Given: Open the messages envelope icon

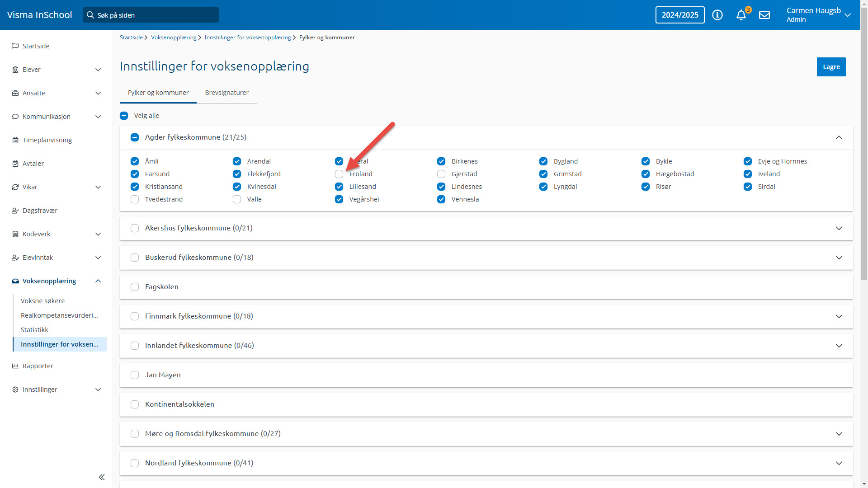Looking at the screenshot, I should tap(764, 15).
